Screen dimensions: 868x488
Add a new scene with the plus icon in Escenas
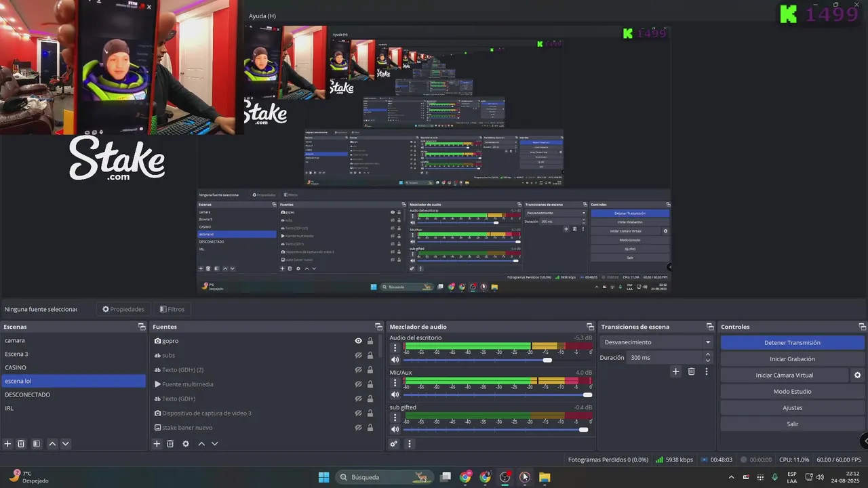tap(7, 444)
